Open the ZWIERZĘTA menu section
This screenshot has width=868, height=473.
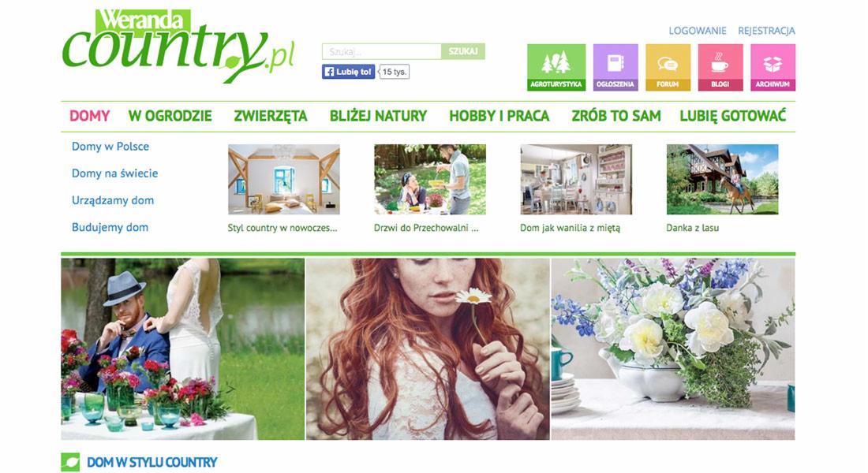[x=270, y=116]
